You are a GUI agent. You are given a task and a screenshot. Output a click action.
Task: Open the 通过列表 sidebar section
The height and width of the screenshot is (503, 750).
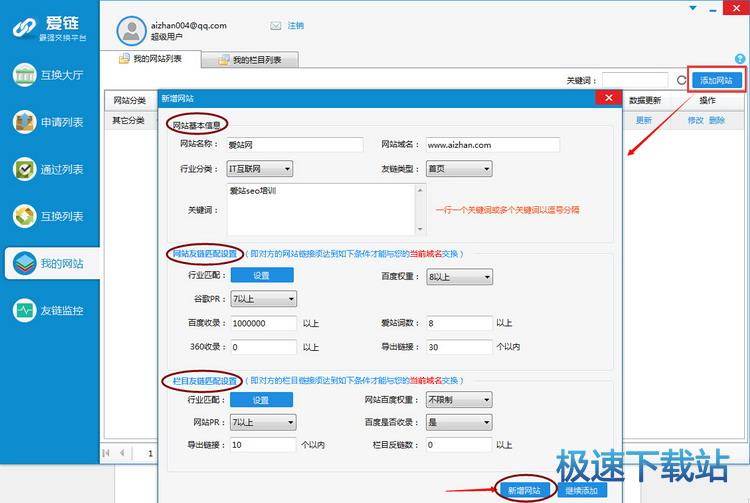48,169
